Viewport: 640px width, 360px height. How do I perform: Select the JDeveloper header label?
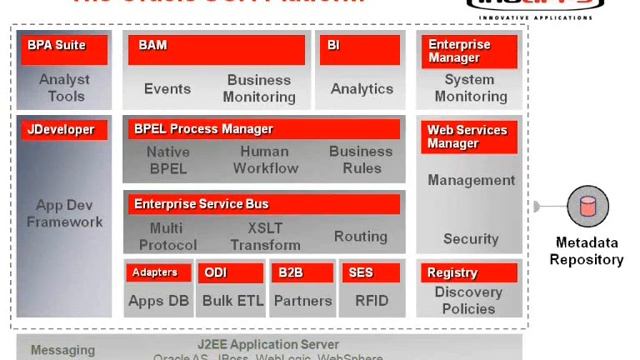(x=64, y=130)
